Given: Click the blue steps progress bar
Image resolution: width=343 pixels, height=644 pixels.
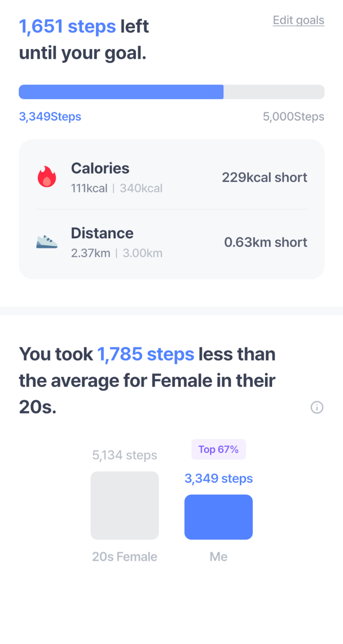Looking at the screenshot, I should tap(172, 92).
